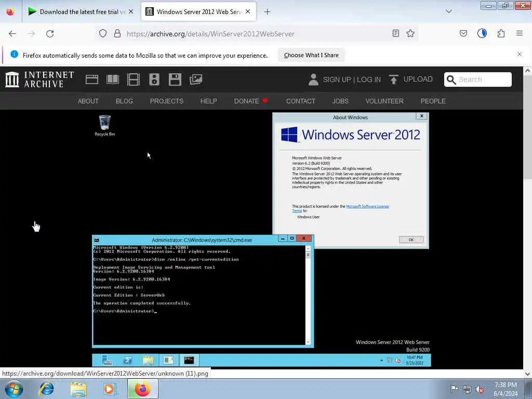Click the search magnifier icon
532x399 pixels.
(451, 79)
